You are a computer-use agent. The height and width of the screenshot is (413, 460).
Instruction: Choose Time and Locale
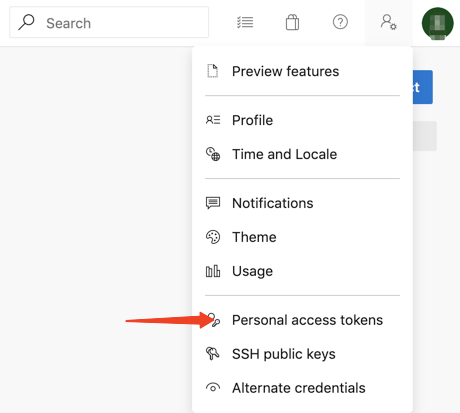(302, 154)
